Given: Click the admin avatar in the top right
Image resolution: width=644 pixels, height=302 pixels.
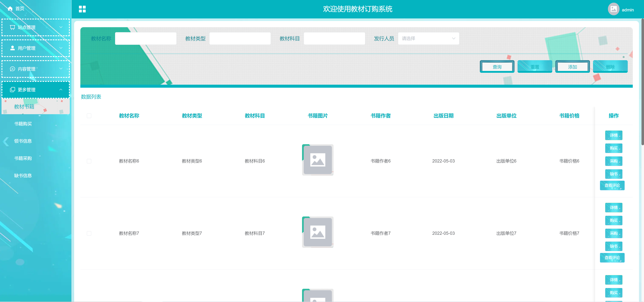Looking at the screenshot, I should pos(614,9).
